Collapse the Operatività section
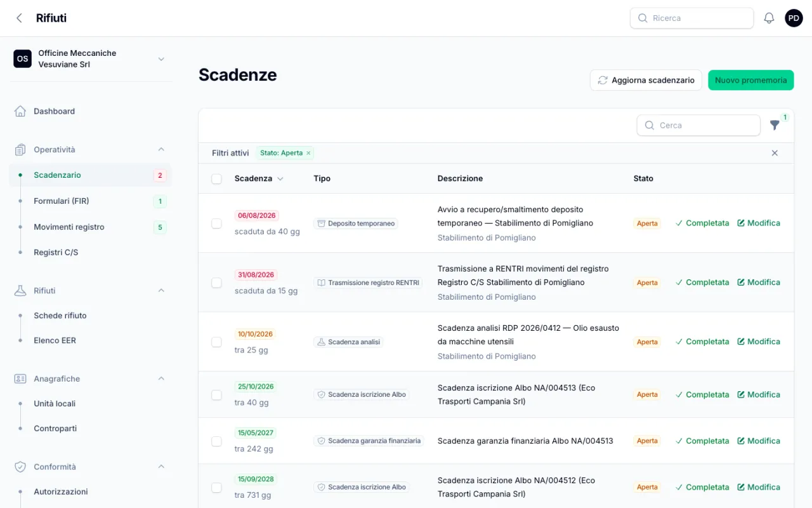Image resolution: width=812 pixels, height=508 pixels. (161, 150)
